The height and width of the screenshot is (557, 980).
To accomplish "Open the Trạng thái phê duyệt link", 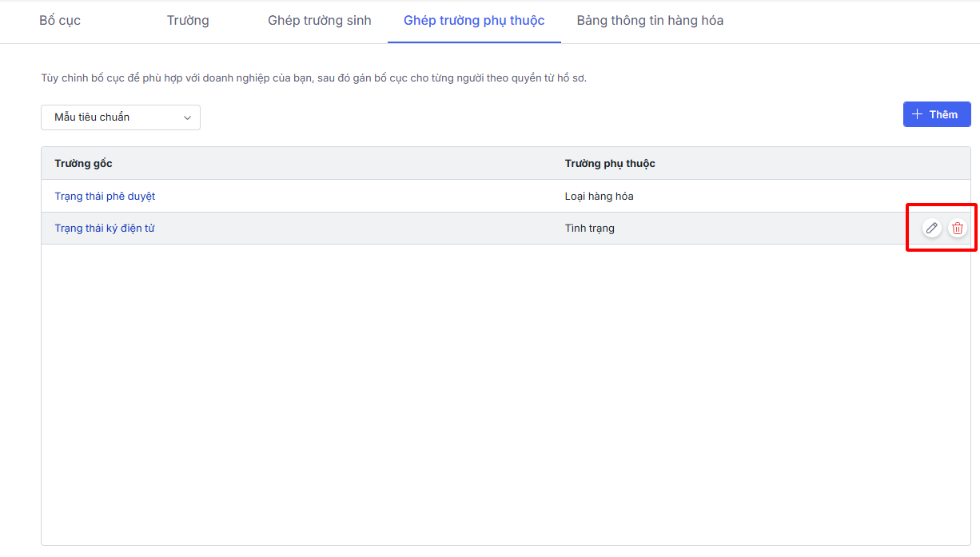I will tap(105, 197).
